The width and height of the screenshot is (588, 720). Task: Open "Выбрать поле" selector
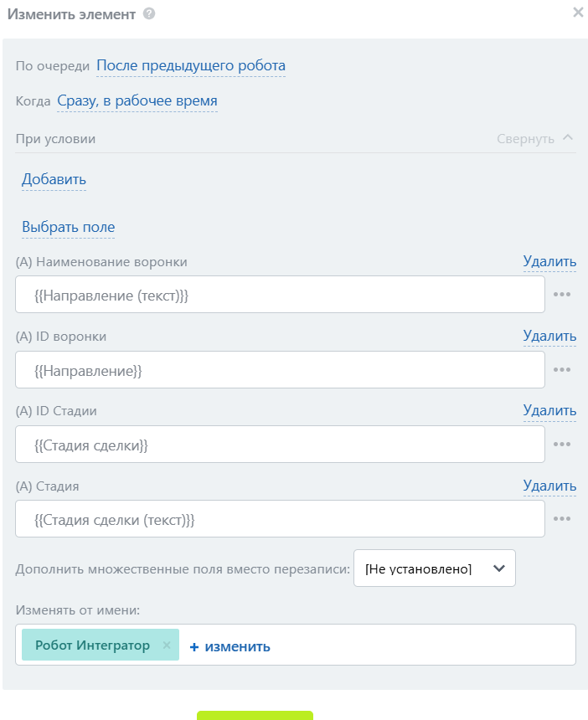click(68, 227)
